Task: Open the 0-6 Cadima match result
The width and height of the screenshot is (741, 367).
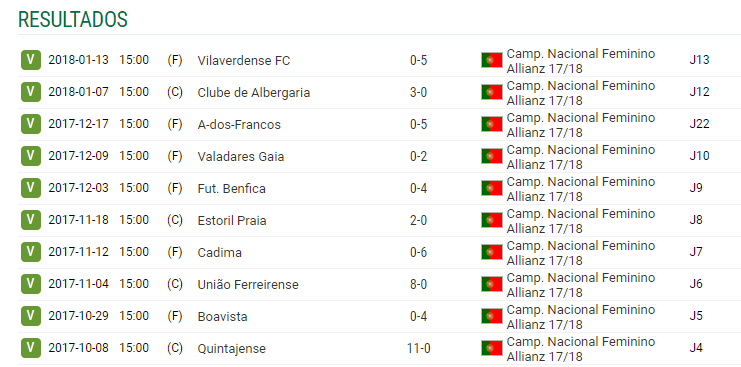Action: (418, 253)
